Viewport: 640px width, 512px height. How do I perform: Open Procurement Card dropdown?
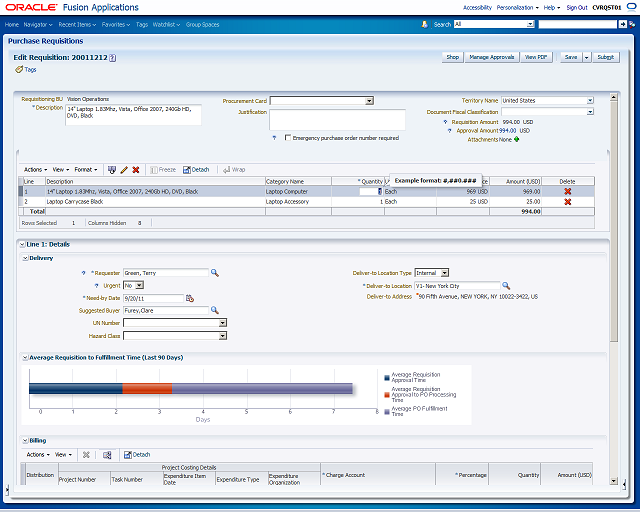[x=369, y=101]
